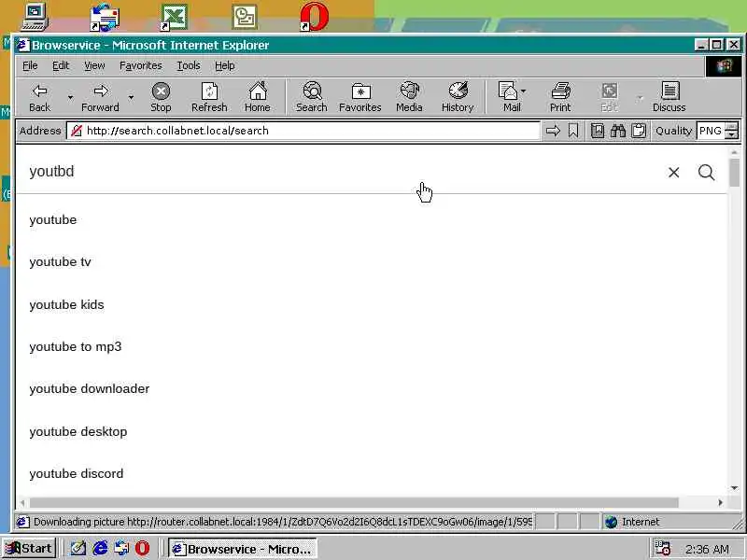Click the clipboard icon in address toolbar

[639, 131]
